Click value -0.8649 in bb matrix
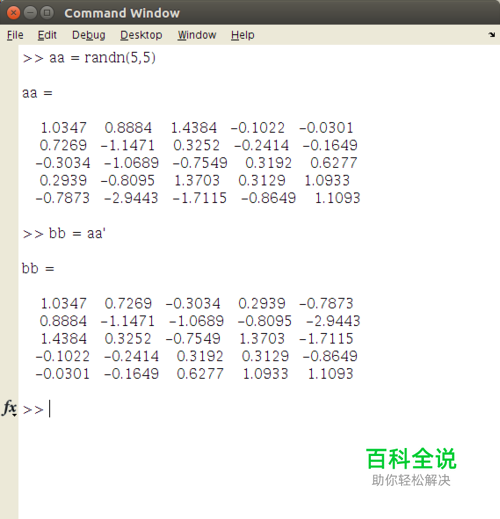This screenshot has height=519, width=500. [x=330, y=356]
